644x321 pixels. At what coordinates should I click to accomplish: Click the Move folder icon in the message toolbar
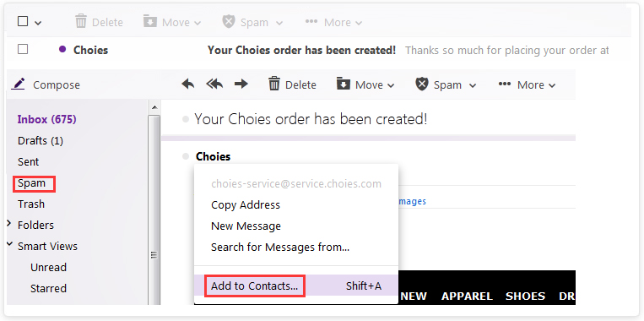343,84
